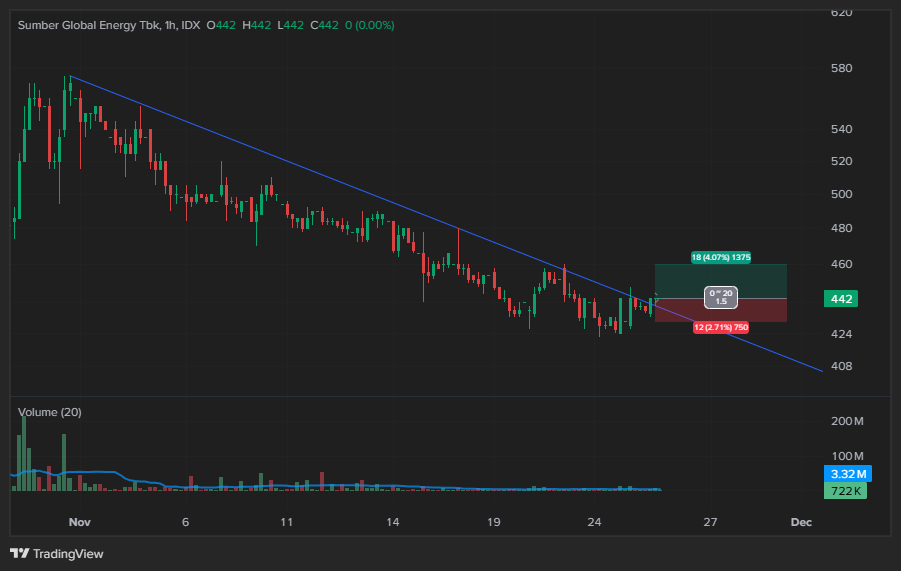This screenshot has height=571, width=901.
Task: Click the 6 date axis label
Action: click(x=185, y=522)
